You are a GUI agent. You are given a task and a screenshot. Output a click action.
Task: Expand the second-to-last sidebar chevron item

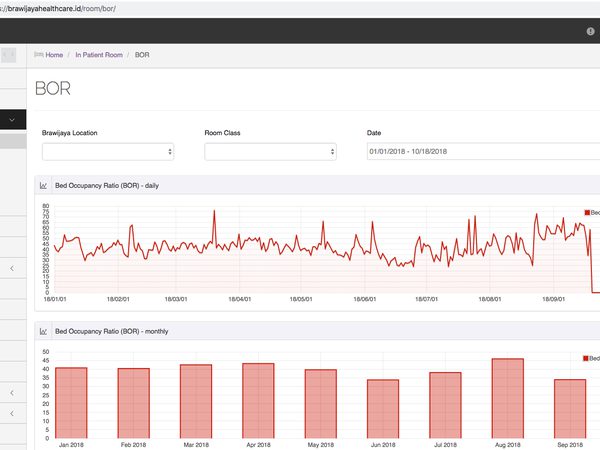[12, 393]
